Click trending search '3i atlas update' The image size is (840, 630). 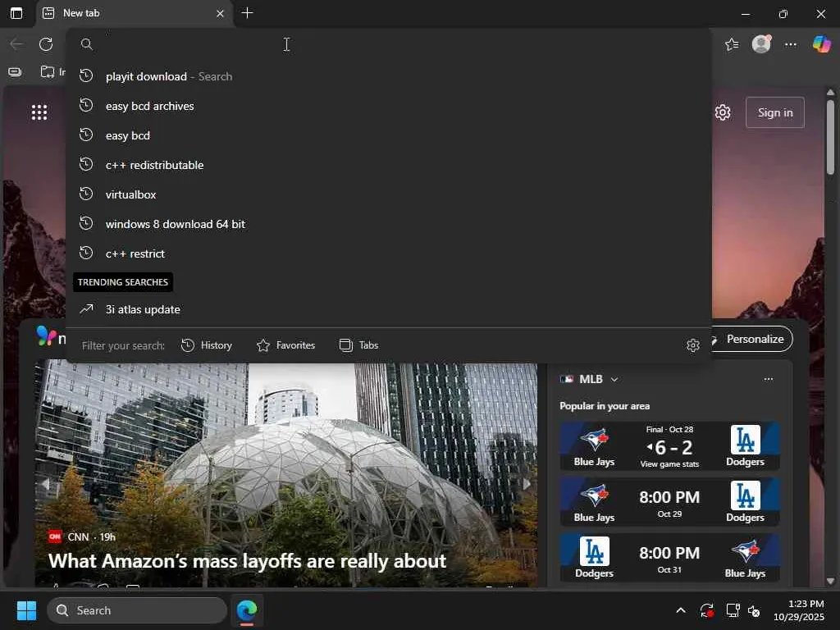click(389, 309)
